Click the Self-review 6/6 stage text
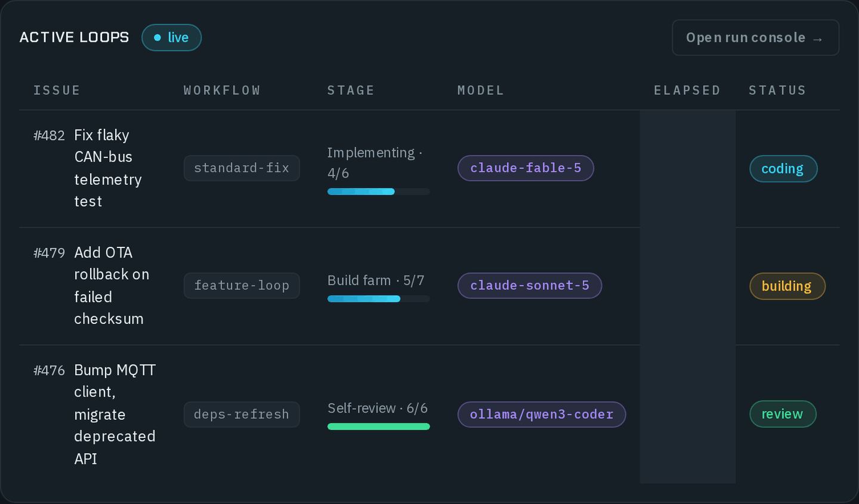Screen dimensions: 859x504 point(378,409)
